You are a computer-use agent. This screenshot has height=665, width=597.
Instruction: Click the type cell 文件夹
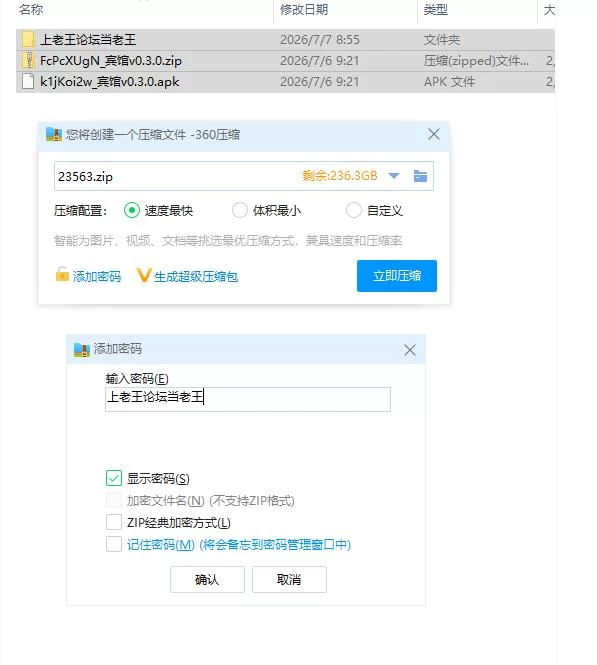coord(442,40)
